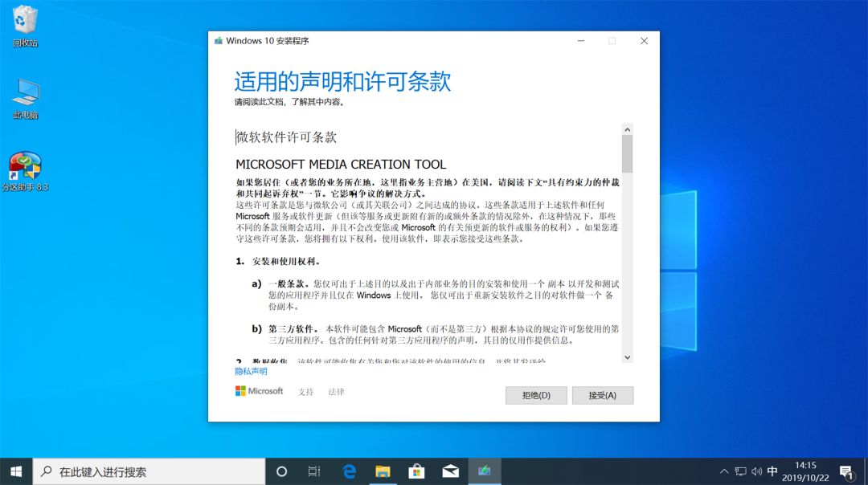Open the 隐私声明 privacy statement link
The image size is (868, 485).
click(250, 371)
